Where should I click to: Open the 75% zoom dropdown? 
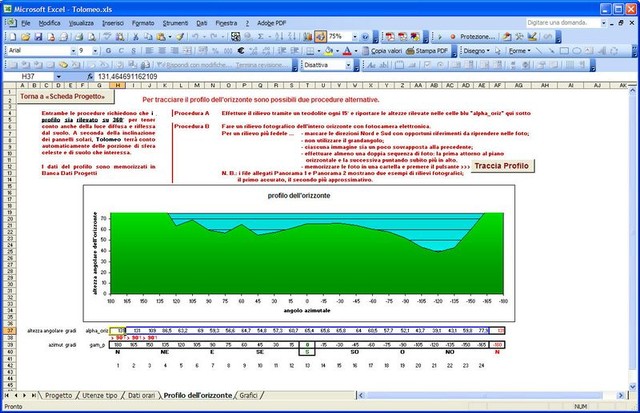pos(355,37)
